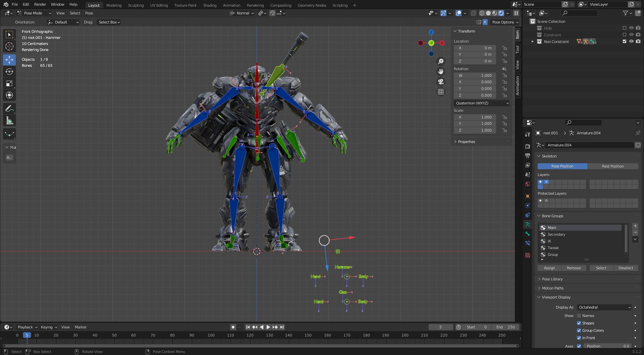Toggle X-axis mirror in pose options

(485, 22)
